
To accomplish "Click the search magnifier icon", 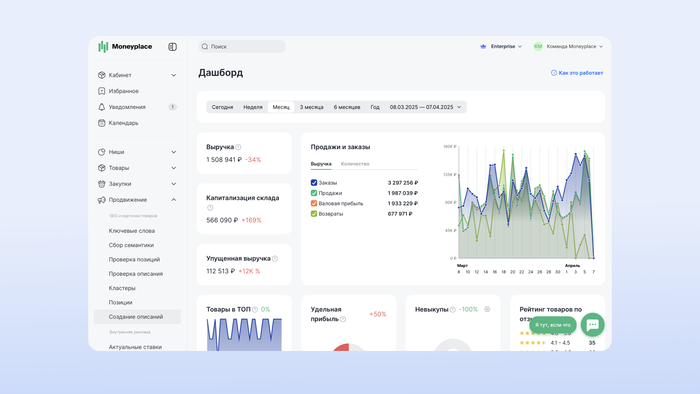I will (x=205, y=46).
